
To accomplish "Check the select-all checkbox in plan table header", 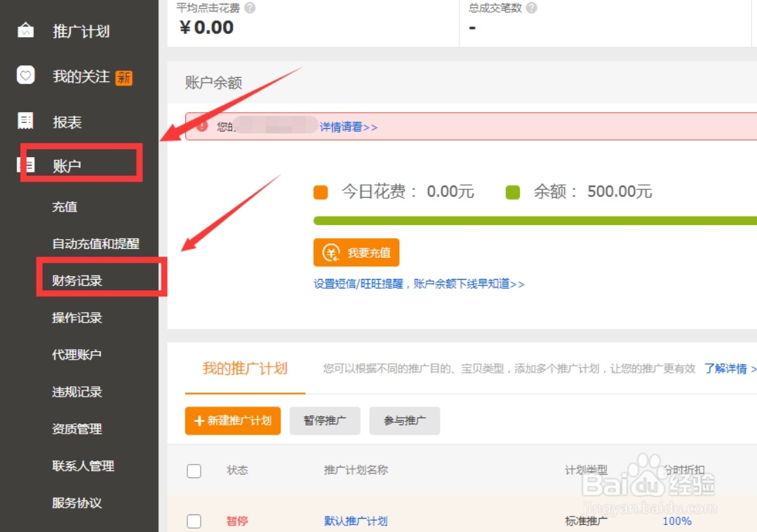I will pyautogui.click(x=194, y=471).
